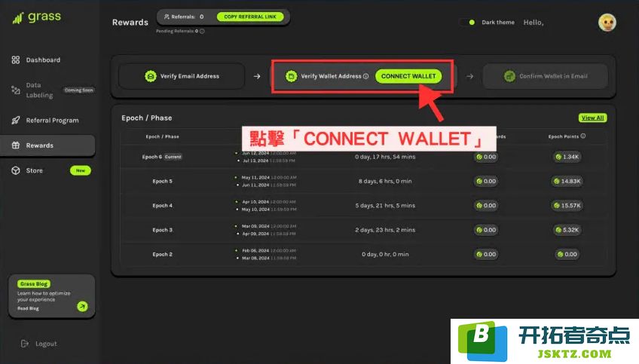Click the Rewards gift icon
This screenshot has height=364, width=639.
(16, 145)
